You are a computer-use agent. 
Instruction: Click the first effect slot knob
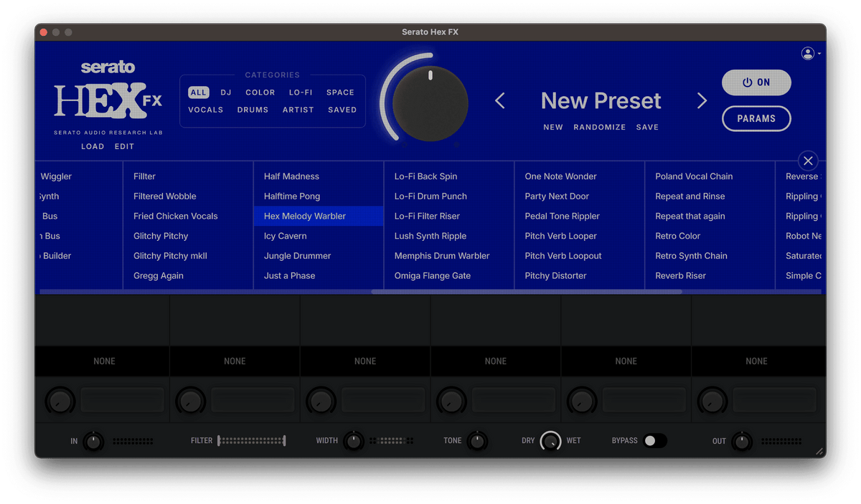[60, 400]
